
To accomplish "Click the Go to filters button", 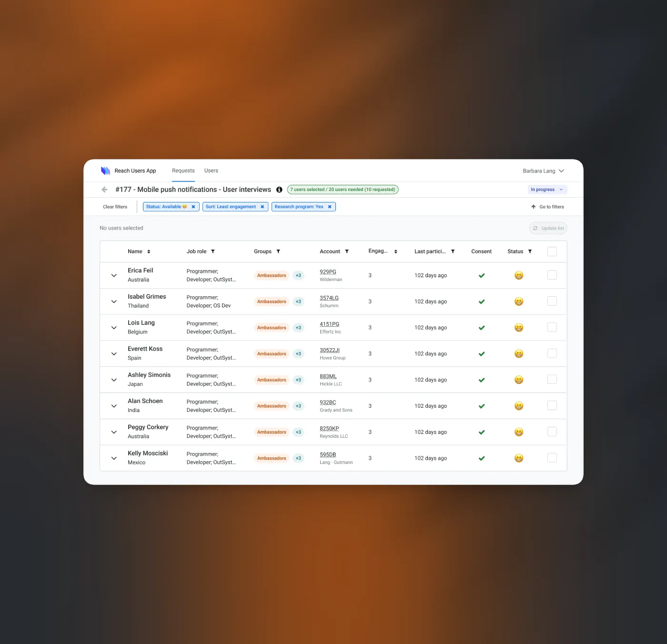I will (x=547, y=207).
